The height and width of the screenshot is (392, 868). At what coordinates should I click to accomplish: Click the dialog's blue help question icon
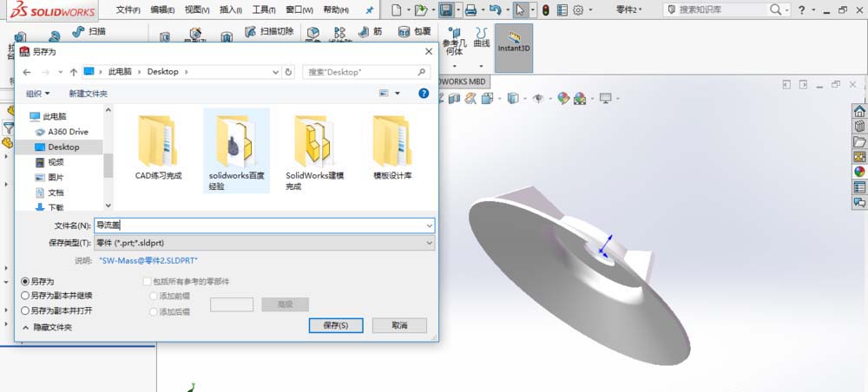[x=424, y=93]
